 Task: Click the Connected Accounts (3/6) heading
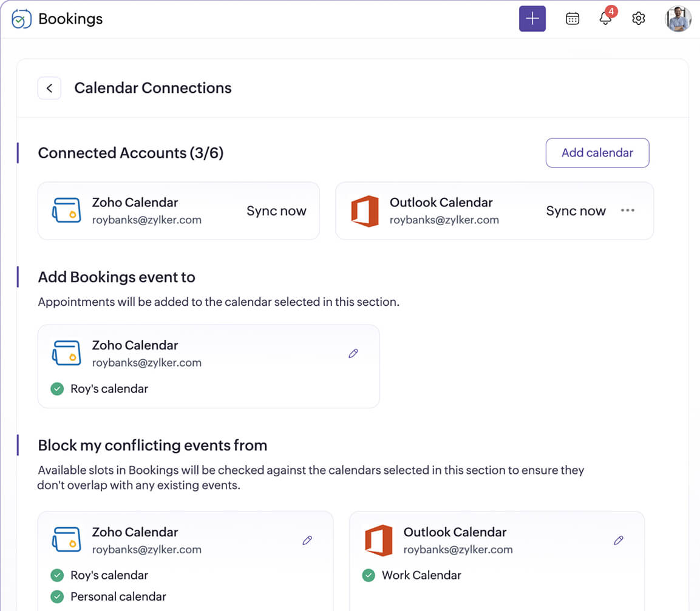[131, 153]
